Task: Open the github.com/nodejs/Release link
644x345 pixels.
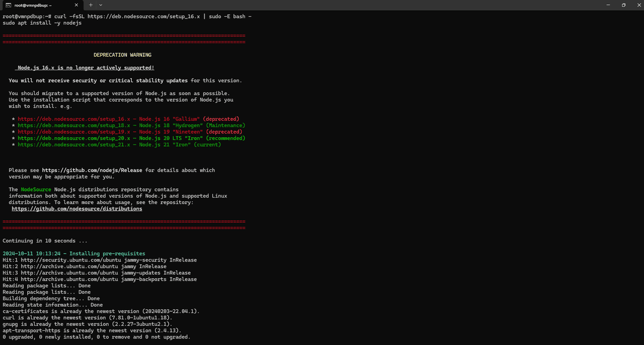Action: click(x=92, y=170)
